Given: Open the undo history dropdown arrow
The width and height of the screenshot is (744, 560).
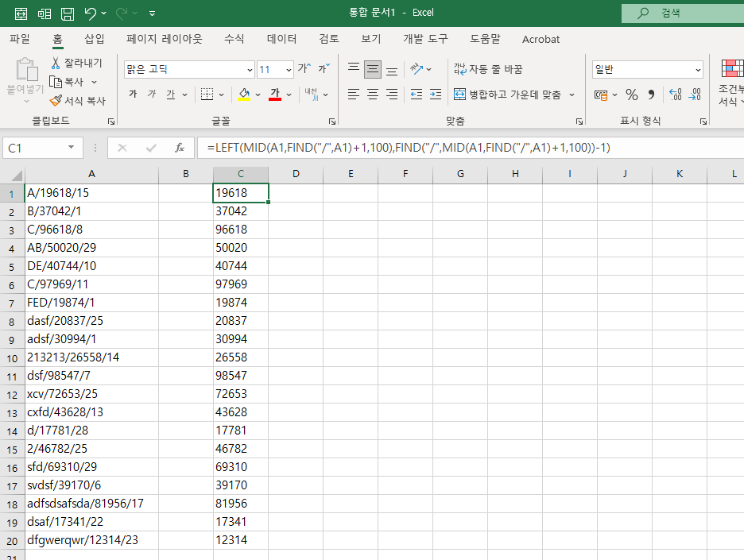Looking at the screenshot, I should [x=104, y=14].
